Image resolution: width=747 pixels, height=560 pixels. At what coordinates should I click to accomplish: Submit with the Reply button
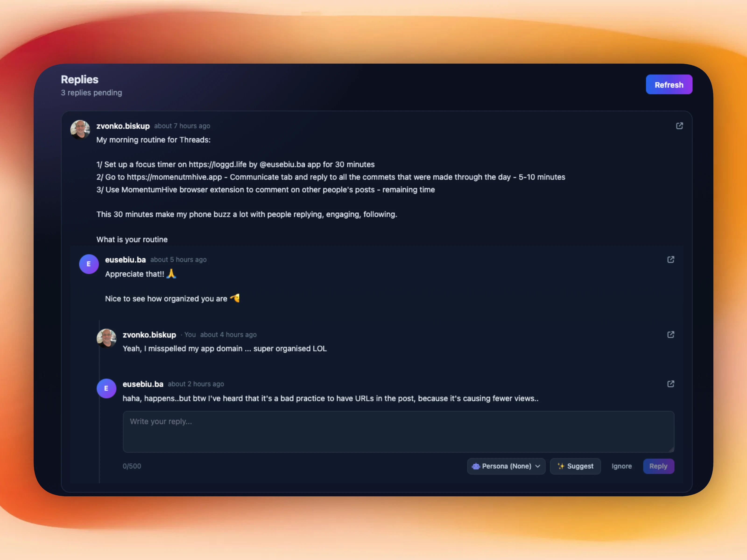pos(659,466)
